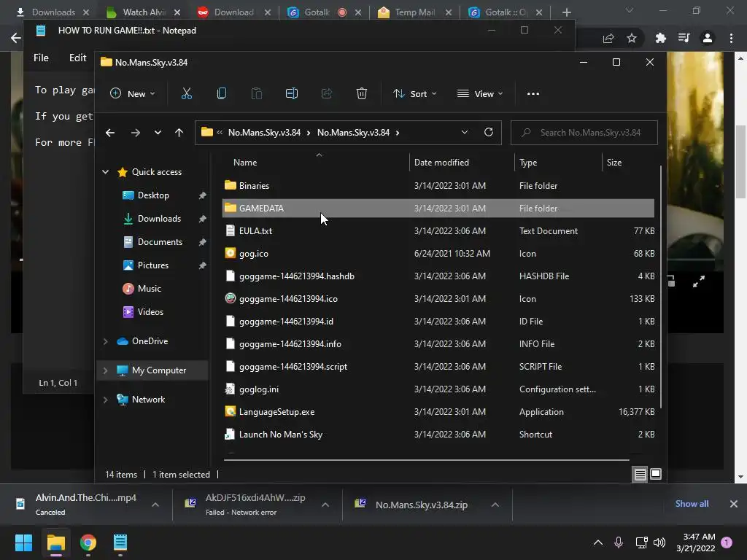The height and width of the screenshot is (560, 747).
Task: Click Show all downloads link
Action: (692, 504)
